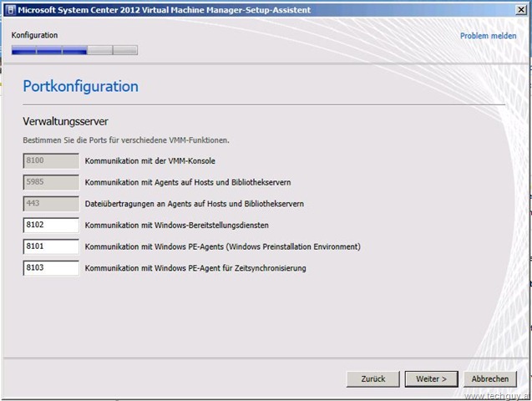Click label Kommunikation mit Windows PE-Agents
The height and width of the screenshot is (401, 532).
point(222,246)
